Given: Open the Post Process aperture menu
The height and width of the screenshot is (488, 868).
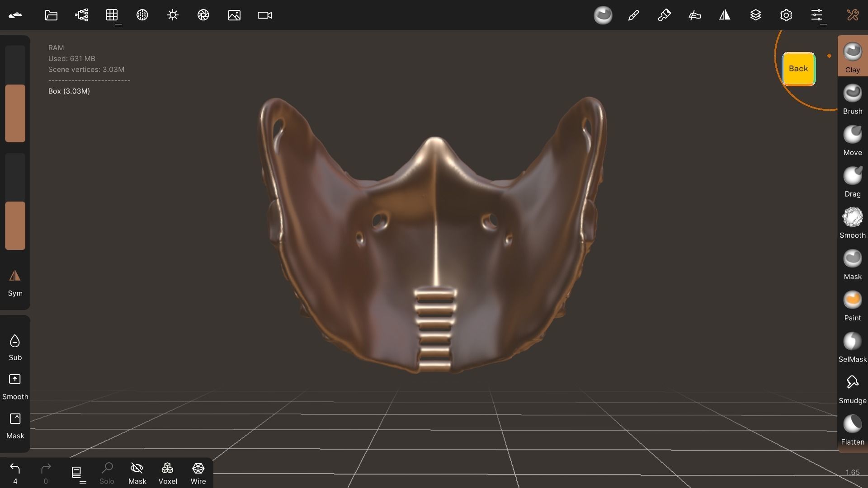Looking at the screenshot, I should pyautogui.click(x=203, y=15).
